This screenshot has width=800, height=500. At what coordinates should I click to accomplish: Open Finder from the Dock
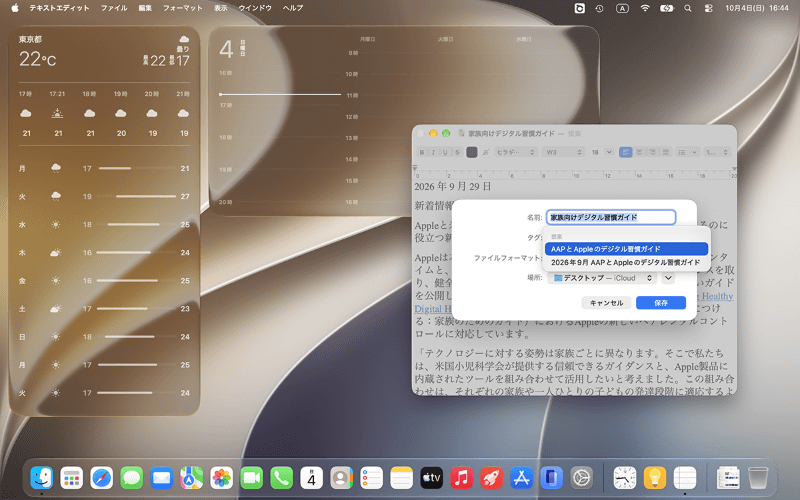pyautogui.click(x=41, y=478)
